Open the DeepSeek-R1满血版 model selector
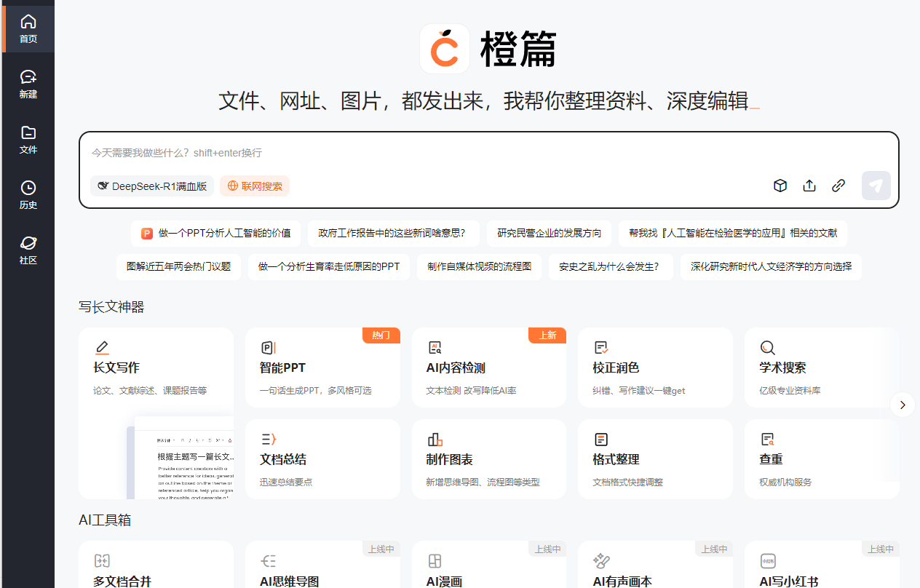Image resolution: width=920 pixels, height=588 pixels. (x=151, y=186)
